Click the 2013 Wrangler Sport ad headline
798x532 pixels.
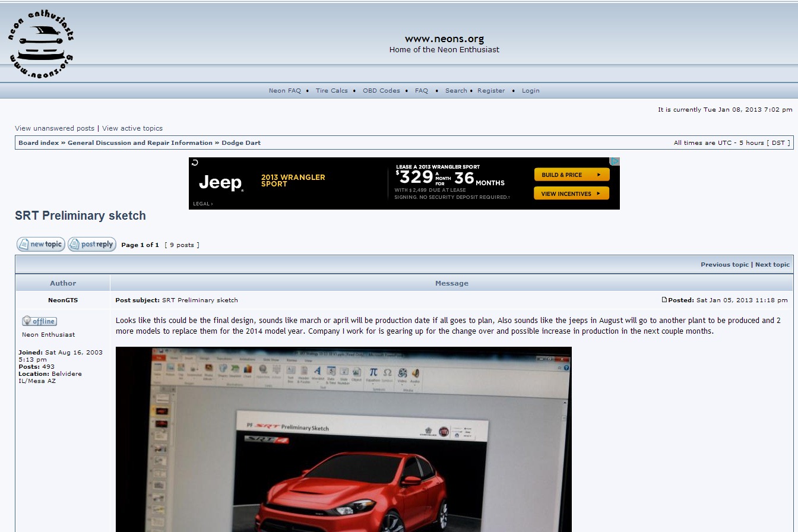pos(293,180)
